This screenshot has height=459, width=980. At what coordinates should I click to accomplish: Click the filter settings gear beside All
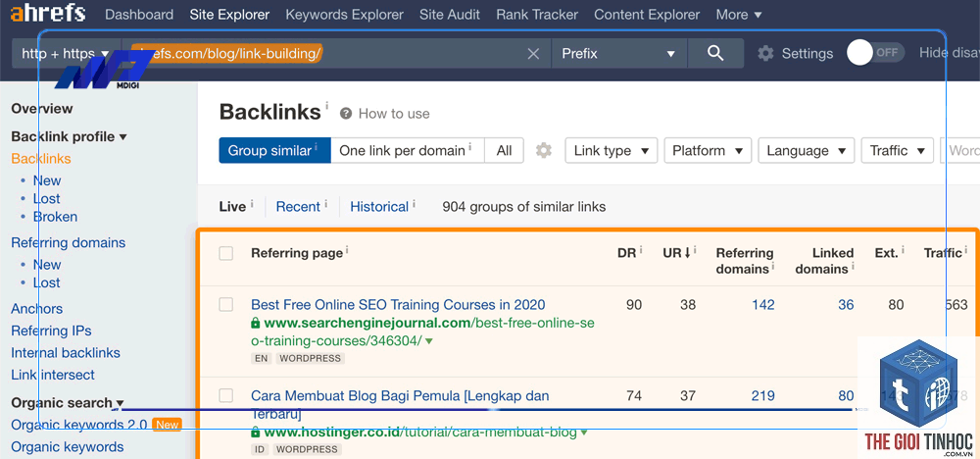click(544, 151)
